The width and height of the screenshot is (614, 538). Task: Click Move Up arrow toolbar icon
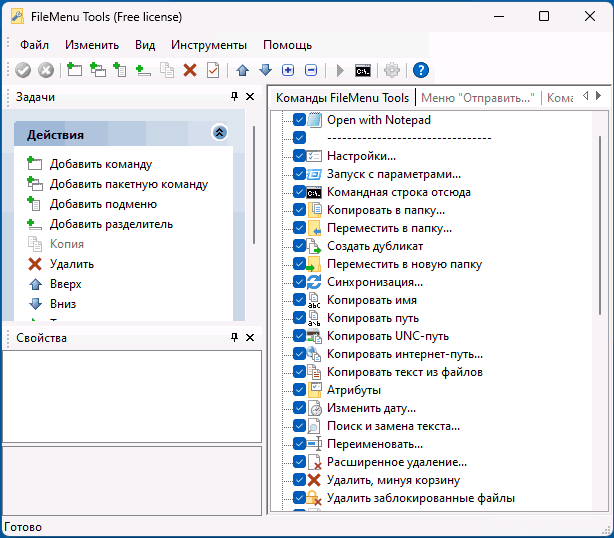[x=243, y=70]
